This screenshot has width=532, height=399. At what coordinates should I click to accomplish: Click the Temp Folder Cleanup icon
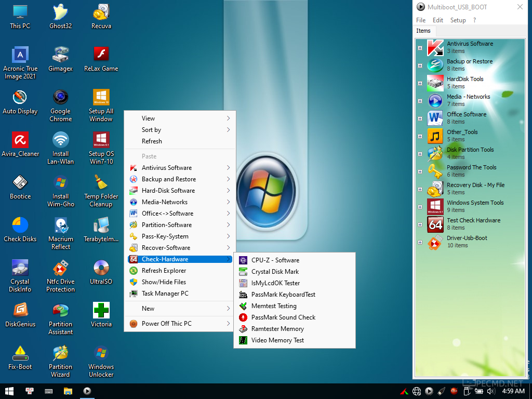pyautogui.click(x=101, y=191)
